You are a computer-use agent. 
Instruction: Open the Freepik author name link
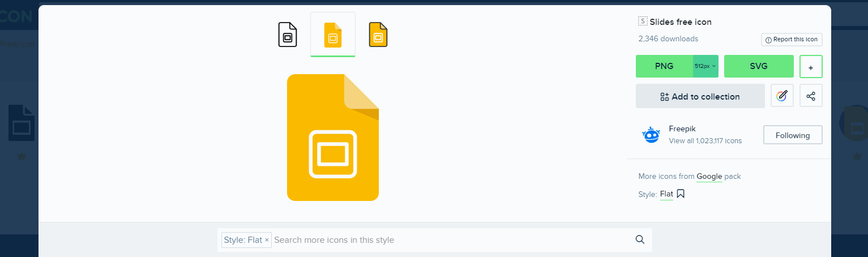(x=682, y=129)
